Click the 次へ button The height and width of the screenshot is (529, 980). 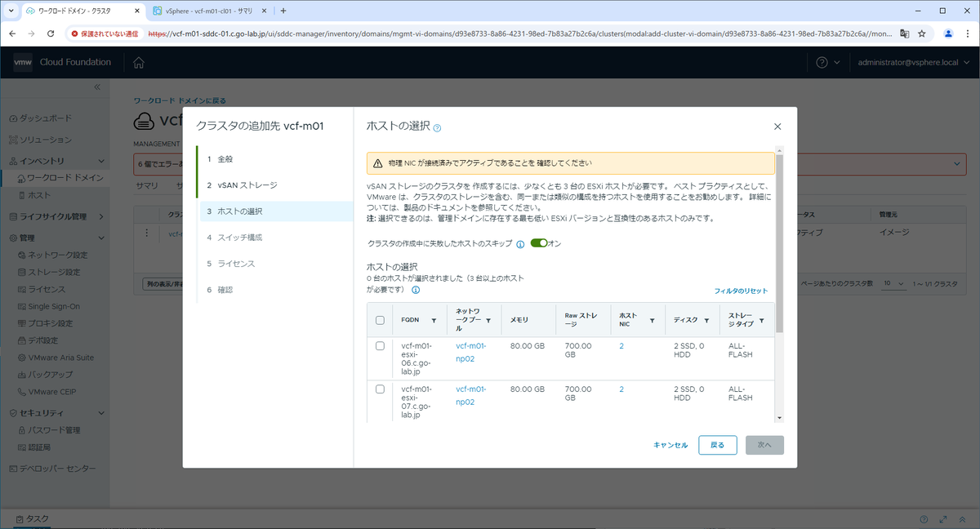click(x=764, y=445)
